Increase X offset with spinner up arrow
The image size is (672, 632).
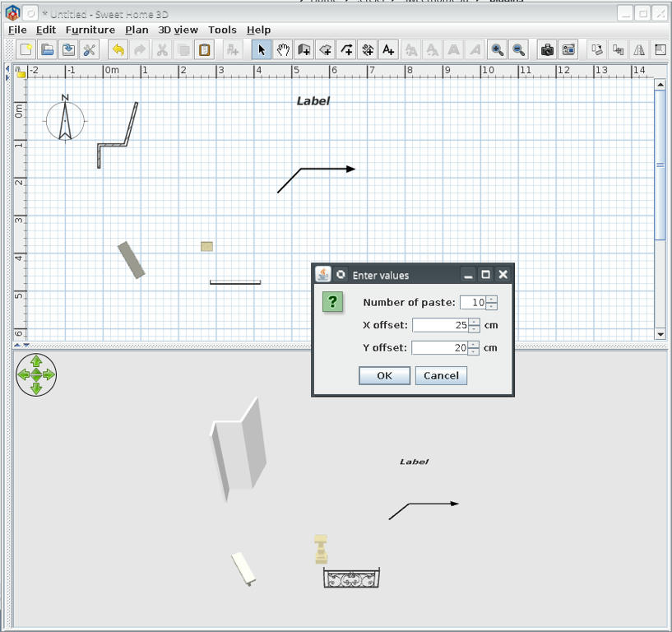click(474, 322)
